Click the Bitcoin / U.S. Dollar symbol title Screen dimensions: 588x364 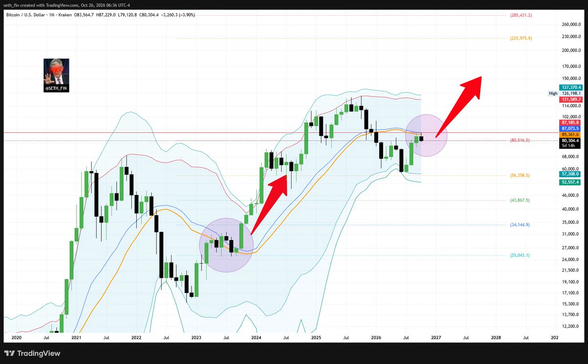coord(26,15)
